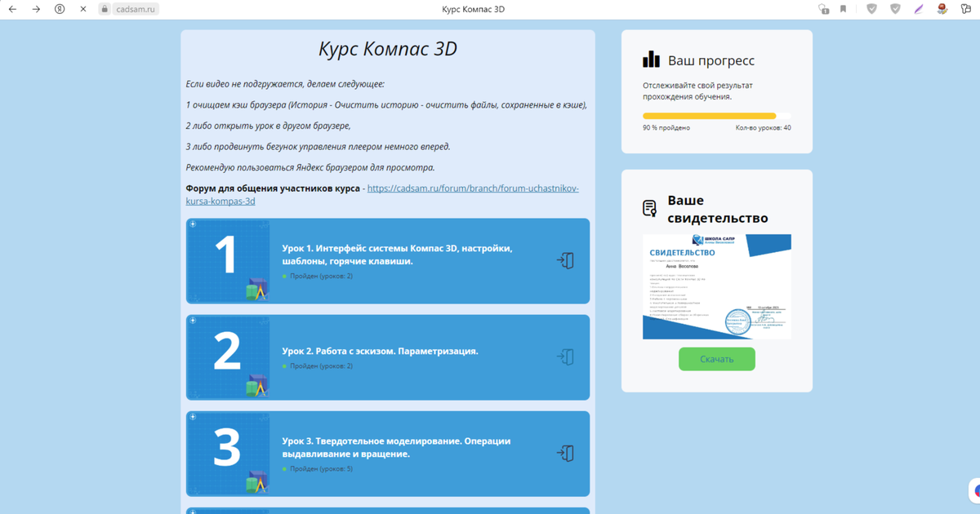Open lesson 1 numbered thumbnail
Image resolution: width=980 pixels, height=514 pixels.
point(228,261)
